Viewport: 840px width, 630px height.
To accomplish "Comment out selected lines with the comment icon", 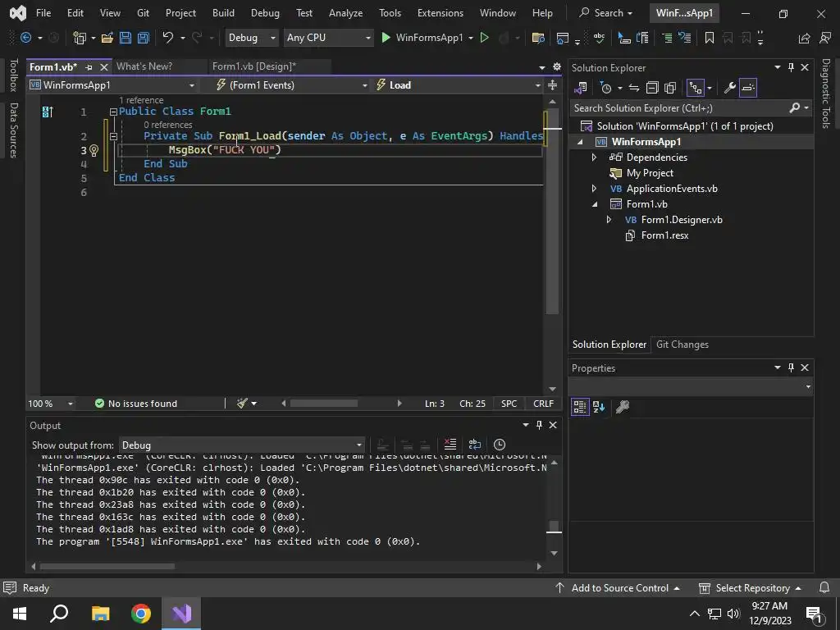I will coord(667,38).
